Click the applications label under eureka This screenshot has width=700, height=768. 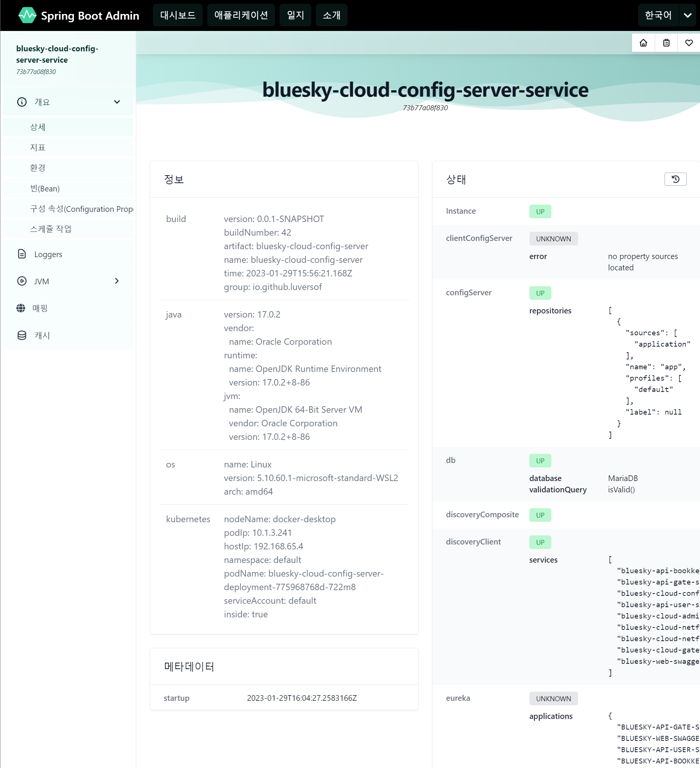pyautogui.click(x=551, y=716)
